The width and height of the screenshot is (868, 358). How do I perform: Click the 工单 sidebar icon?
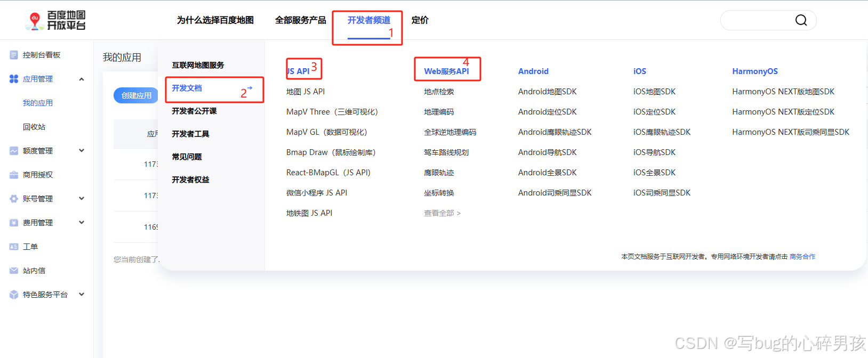(14, 247)
